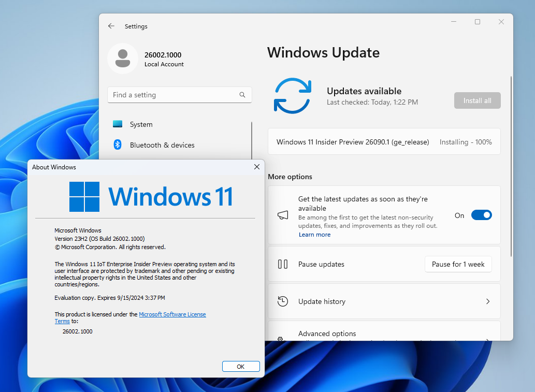
Task: Click the Find a setting search box
Action: coord(180,95)
